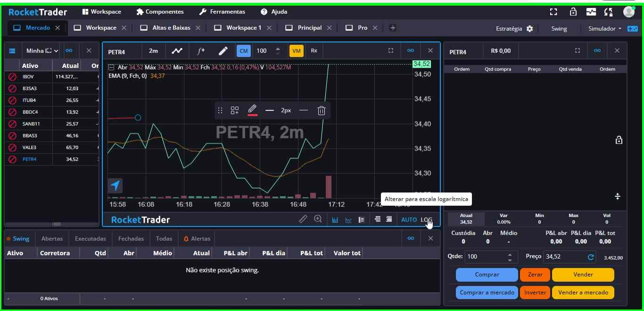Open Estratégia gear settings
The image size is (644, 311).
pyautogui.click(x=529, y=29)
